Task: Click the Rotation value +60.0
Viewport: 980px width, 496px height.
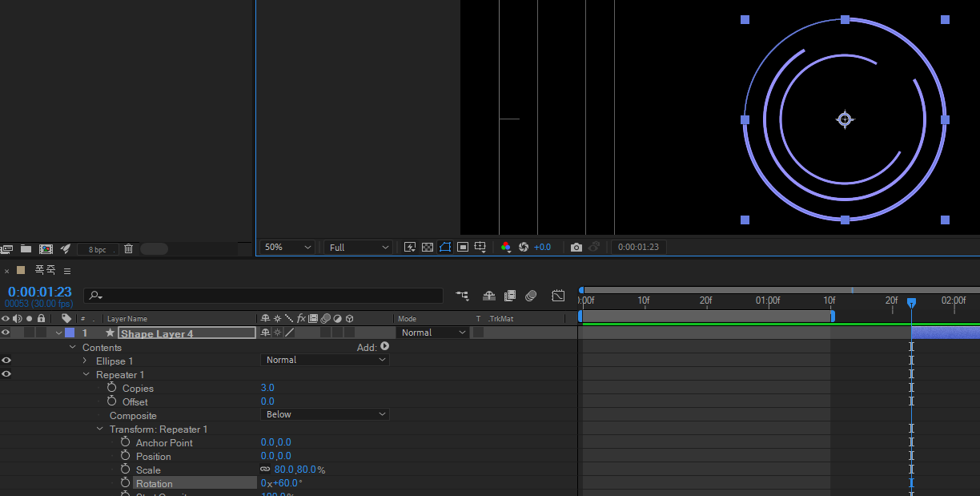Action: coord(287,483)
